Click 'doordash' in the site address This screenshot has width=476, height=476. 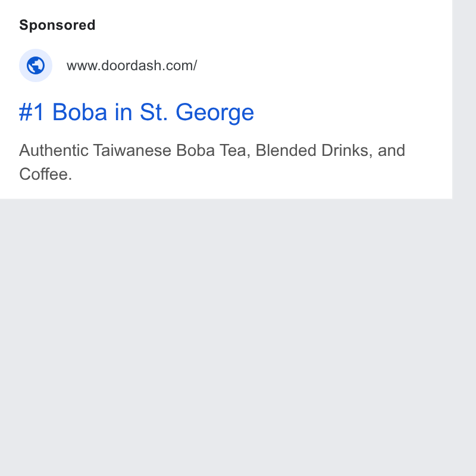(131, 65)
